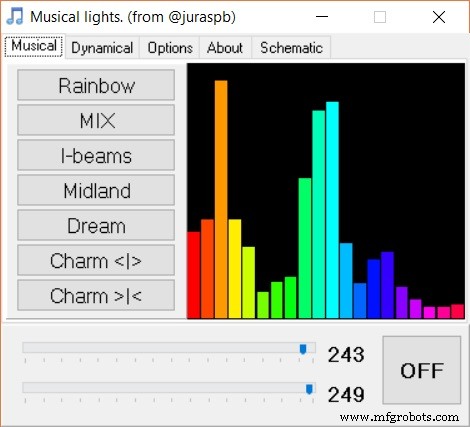
Task: Click the music note app icon
Action: [x=15, y=16]
